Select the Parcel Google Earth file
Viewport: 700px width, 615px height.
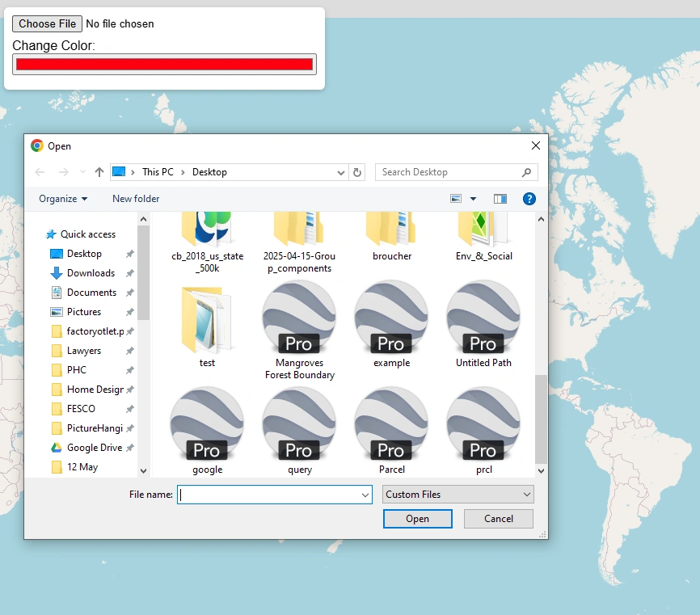391,428
